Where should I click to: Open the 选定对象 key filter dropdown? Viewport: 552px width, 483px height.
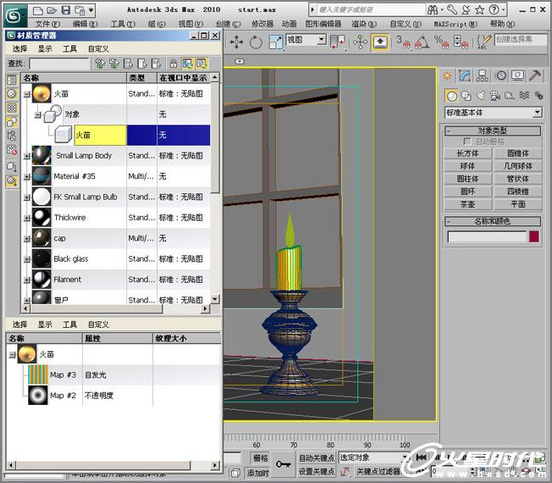tap(373, 458)
